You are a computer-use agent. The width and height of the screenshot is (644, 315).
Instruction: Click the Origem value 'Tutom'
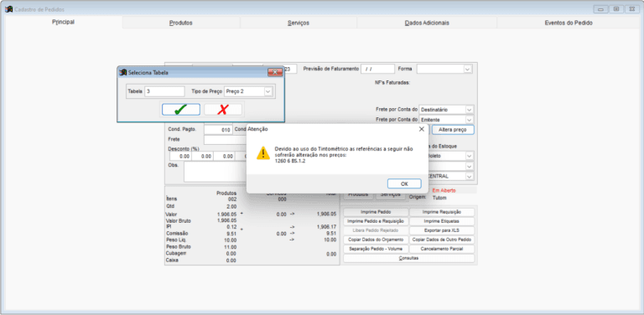tap(439, 198)
